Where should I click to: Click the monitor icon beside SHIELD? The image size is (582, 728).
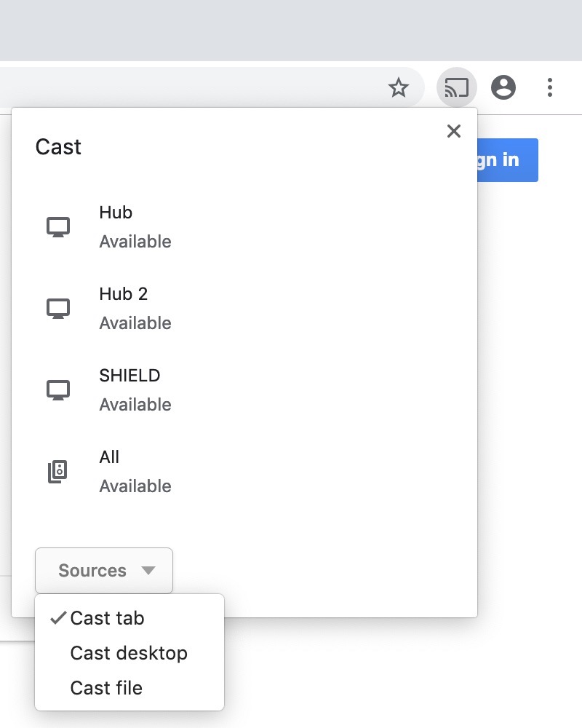click(58, 390)
